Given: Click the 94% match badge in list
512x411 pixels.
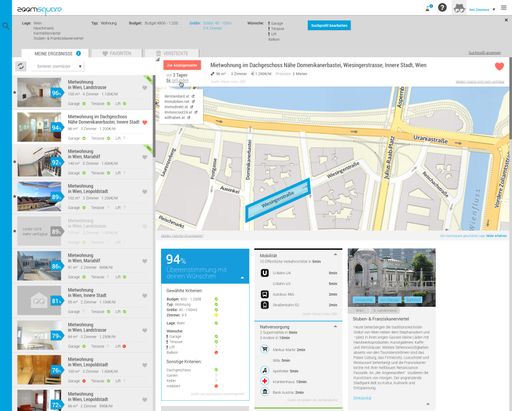Looking at the screenshot, I should tap(56, 128).
